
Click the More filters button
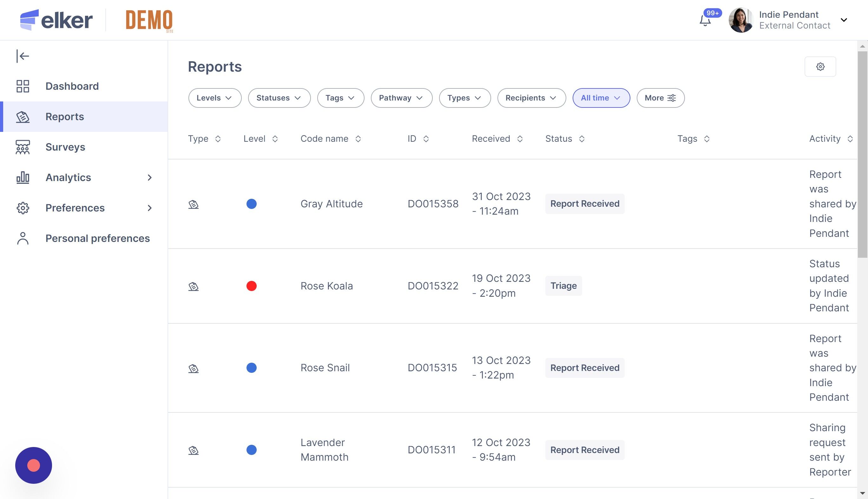pyautogui.click(x=660, y=98)
